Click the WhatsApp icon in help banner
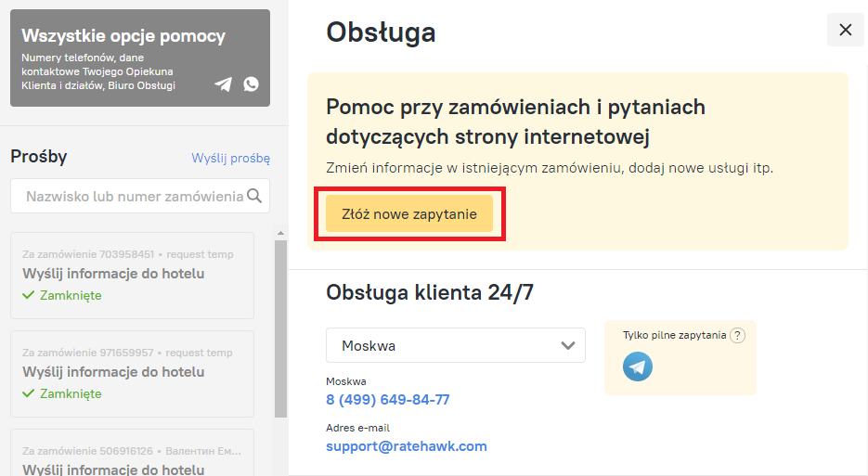The height and width of the screenshot is (476, 868). click(251, 84)
